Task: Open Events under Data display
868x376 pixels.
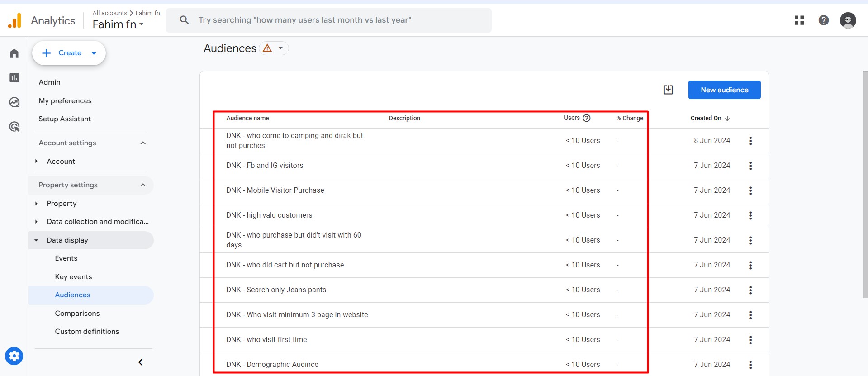Action: [x=66, y=258]
